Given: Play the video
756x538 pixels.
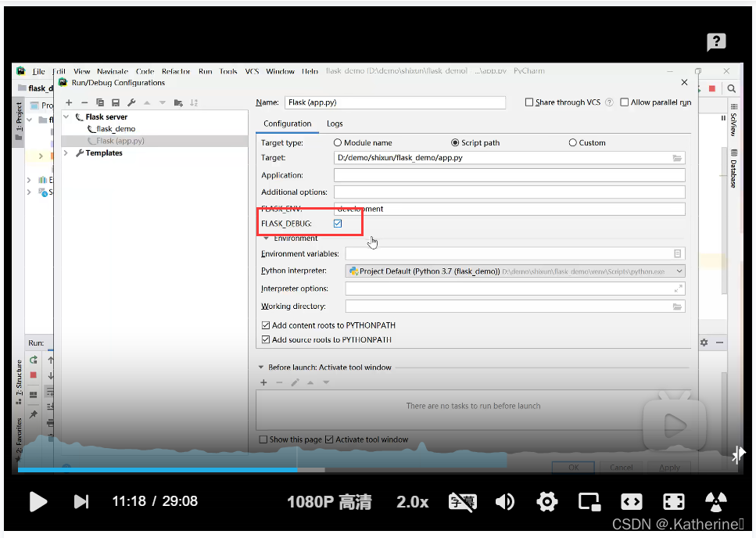Looking at the screenshot, I should pos(38,502).
